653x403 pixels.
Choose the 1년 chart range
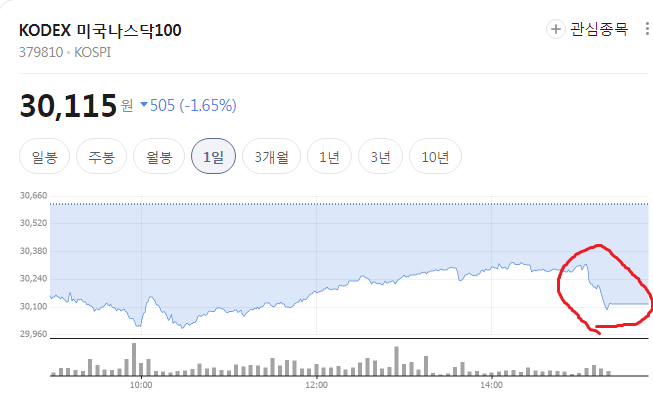click(329, 157)
